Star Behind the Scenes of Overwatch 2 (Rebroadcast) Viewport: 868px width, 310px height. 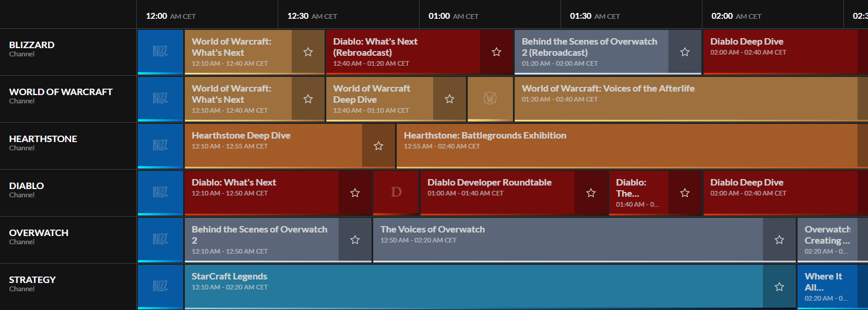pyautogui.click(x=685, y=52)
